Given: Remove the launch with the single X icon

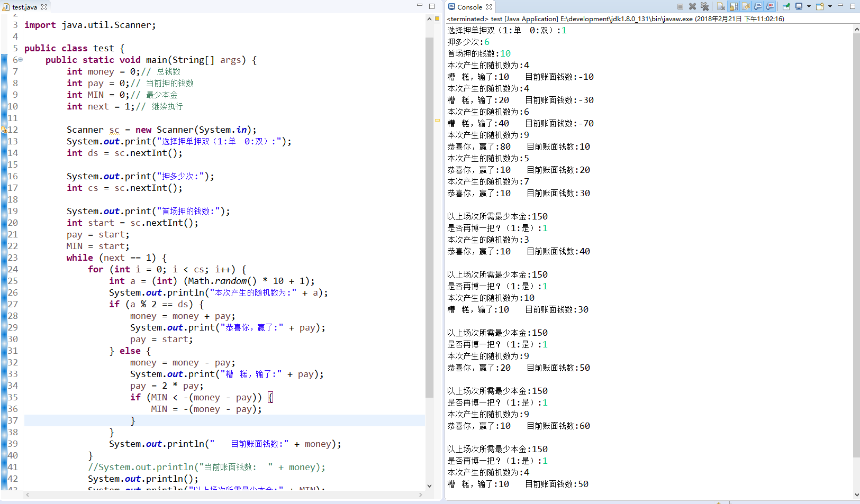Looking at the screenshot, I should pos(692,6).
